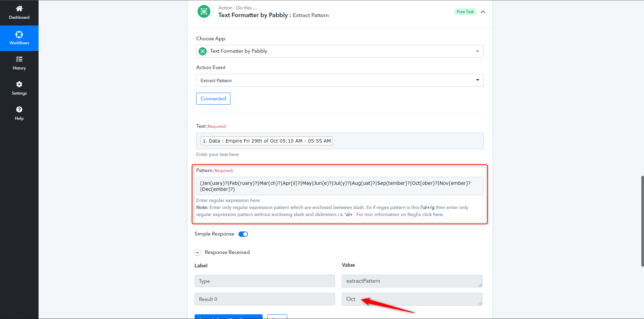Screen dimensions: 644x319
Task: Click the Help question mark icon
Action: (19, 109)
